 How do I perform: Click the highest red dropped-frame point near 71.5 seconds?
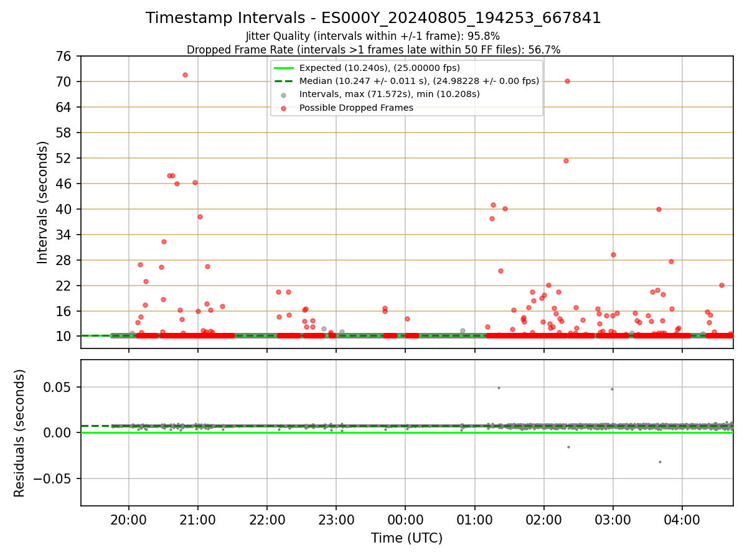pos(185,75)
